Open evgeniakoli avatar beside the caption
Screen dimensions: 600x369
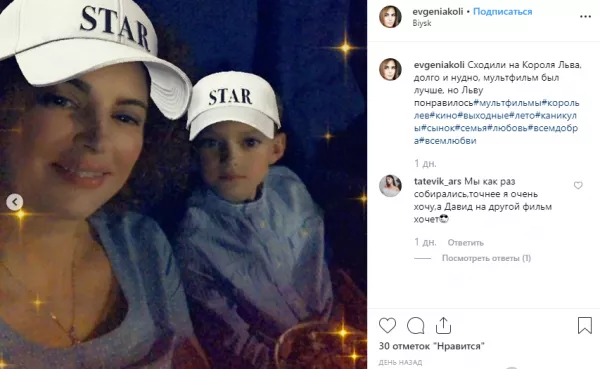click(x=390, y=69)
